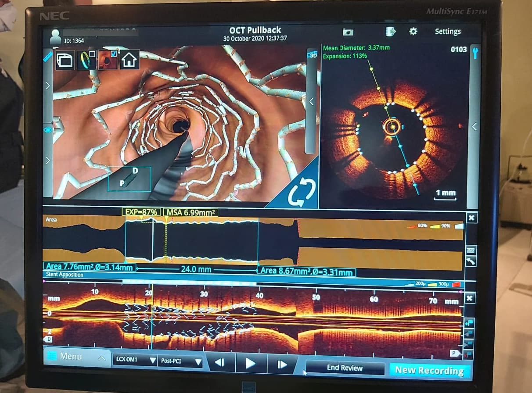
Task: Click the 3D view icon
Action: [312, 55]
